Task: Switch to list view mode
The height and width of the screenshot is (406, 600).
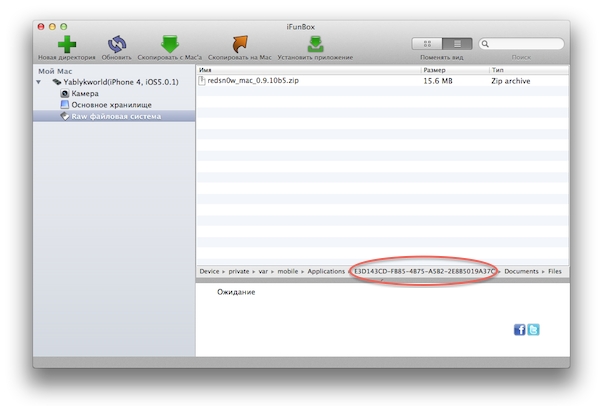Action: point(456,44)
